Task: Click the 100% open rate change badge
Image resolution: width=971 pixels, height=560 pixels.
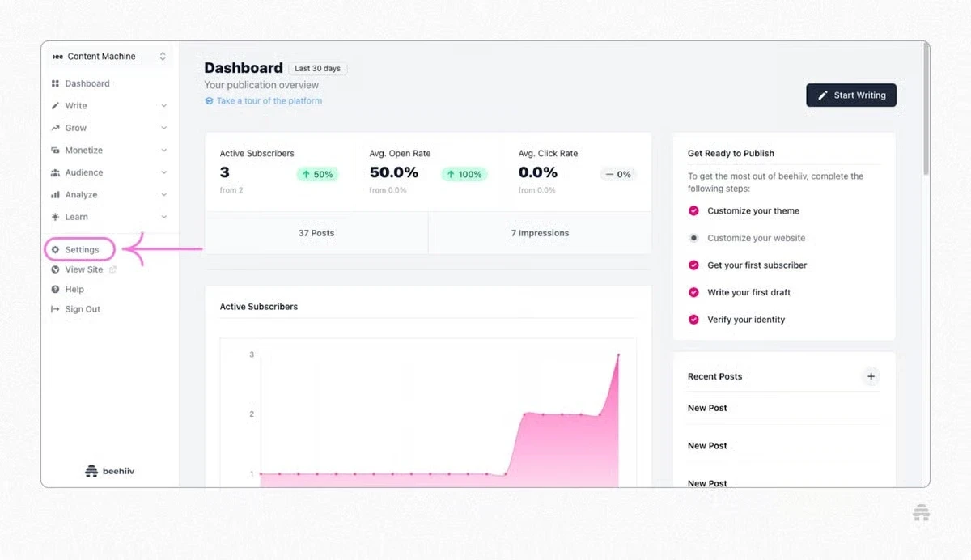Action: 464,174
